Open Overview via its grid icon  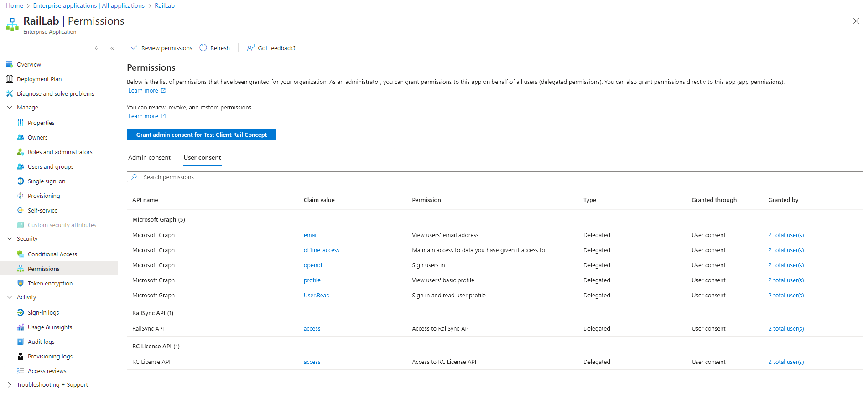(10, 64)
